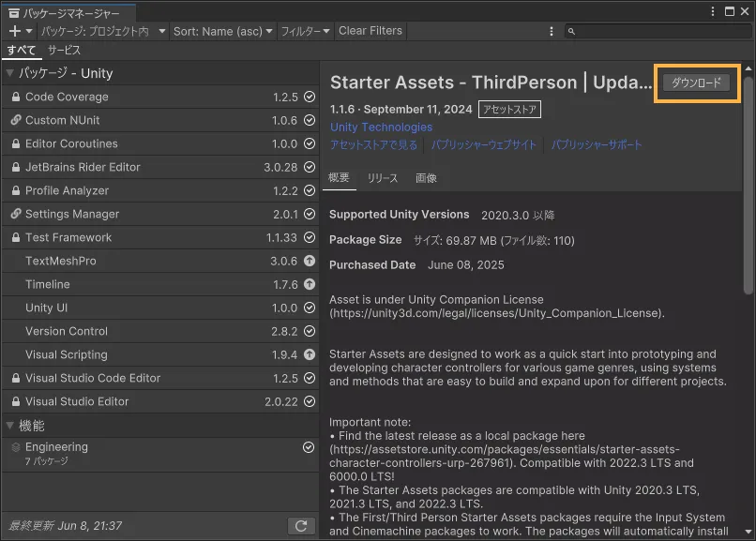
Task: Click the Test Framework version 1.1.33
Action: 281,237
